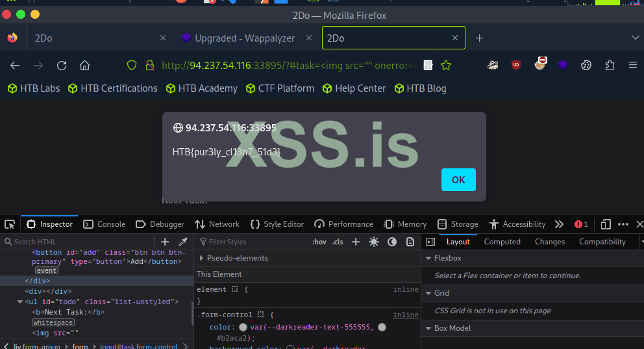Image resolution: width=644 pixels, height=349 pixels.
Task: Go back with the back arrow
Action: click(x=15, y=66)
